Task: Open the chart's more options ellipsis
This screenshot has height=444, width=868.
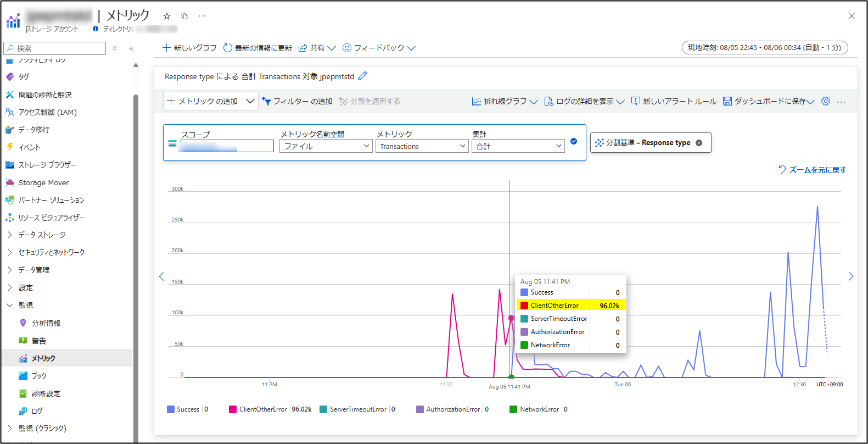Action: click(x=841, y=102)
